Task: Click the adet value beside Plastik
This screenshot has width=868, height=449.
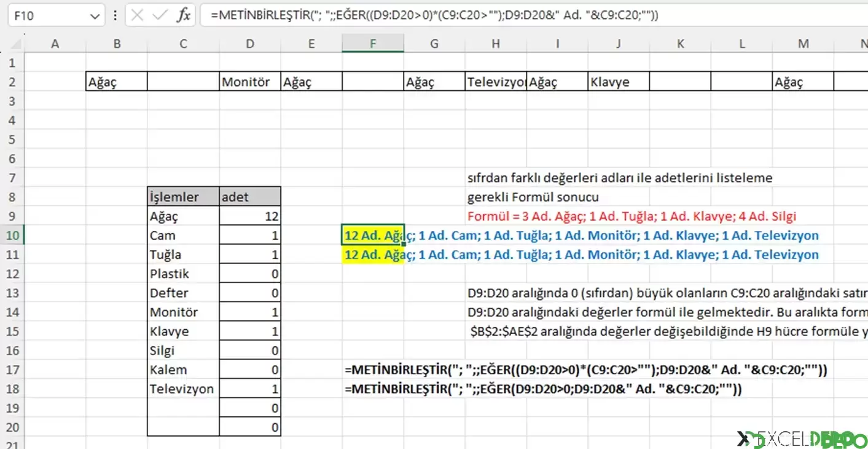Action: click(x=250, y=273)
